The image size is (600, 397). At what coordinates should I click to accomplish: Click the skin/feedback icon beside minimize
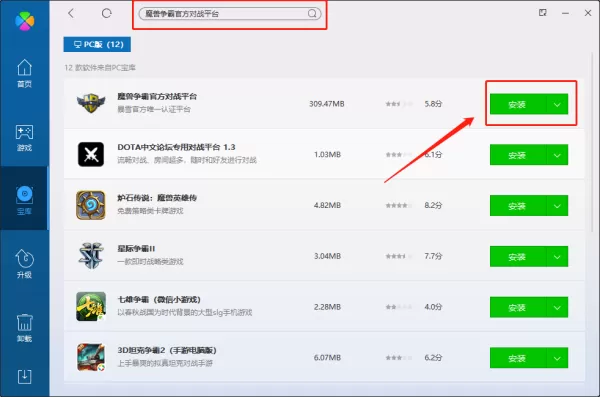(543, 13)
